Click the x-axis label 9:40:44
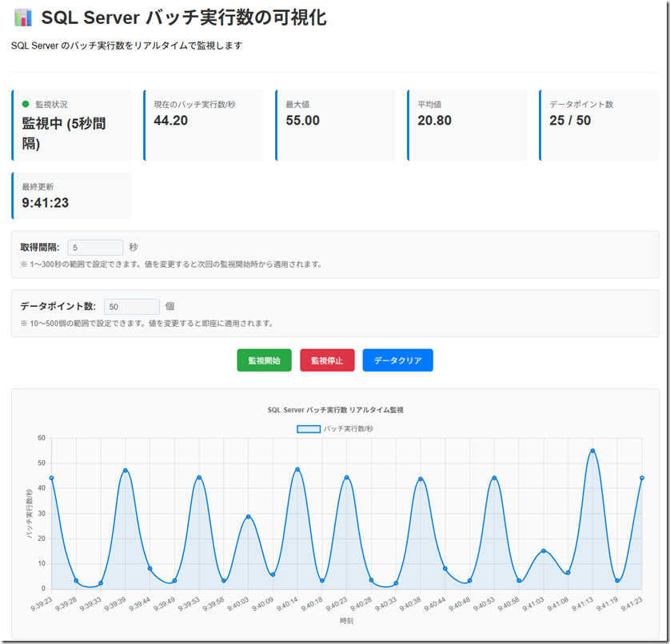 (x=435, y=603)
